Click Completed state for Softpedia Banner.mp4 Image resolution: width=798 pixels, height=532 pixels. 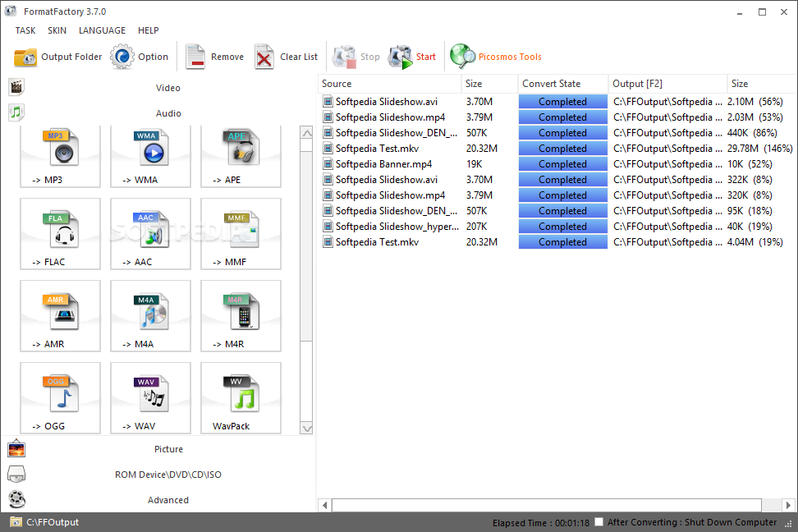click(x=563, y=164)
